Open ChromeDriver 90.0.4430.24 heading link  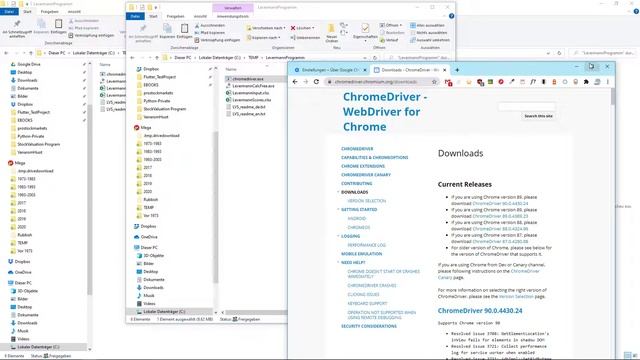coord(480,311)
